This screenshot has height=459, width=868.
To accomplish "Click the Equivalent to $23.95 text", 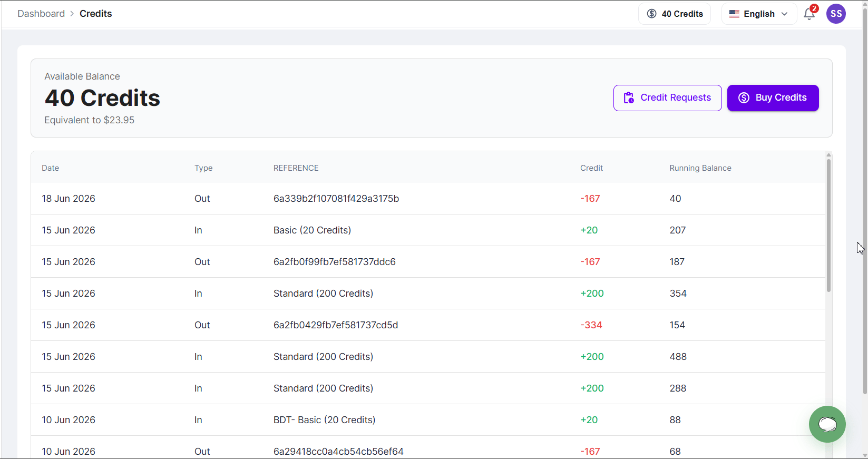I will click(x=89, y=120).
